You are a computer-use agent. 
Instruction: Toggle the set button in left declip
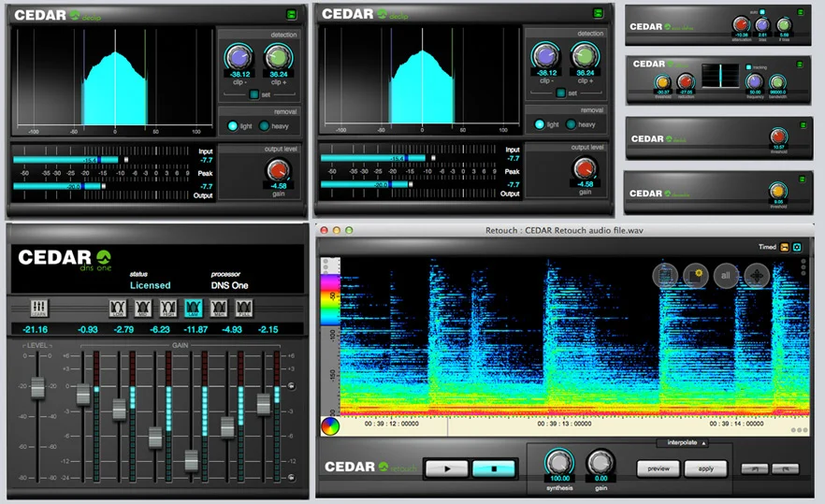[254, 94]
